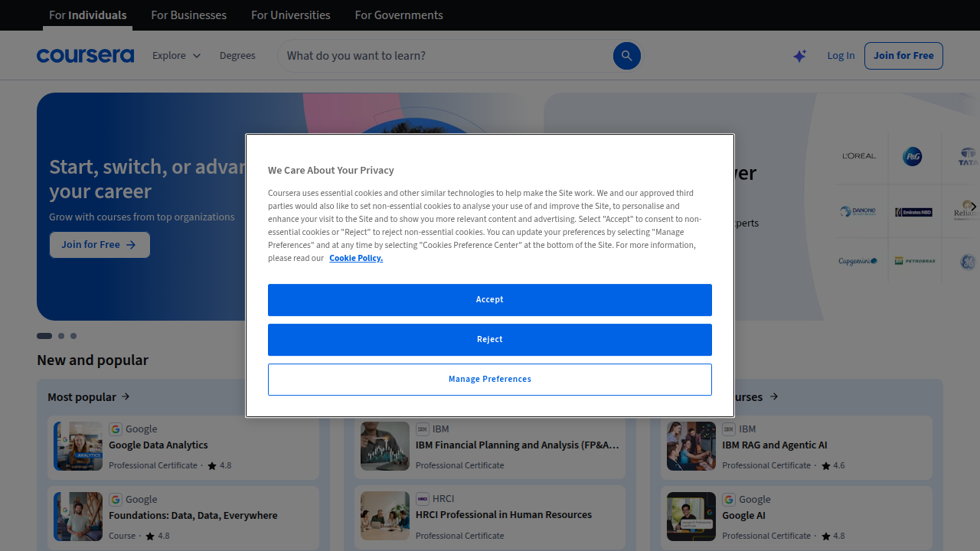Click the Coursera logo
This screenshot has width=980, height=551.
(85, 56)
